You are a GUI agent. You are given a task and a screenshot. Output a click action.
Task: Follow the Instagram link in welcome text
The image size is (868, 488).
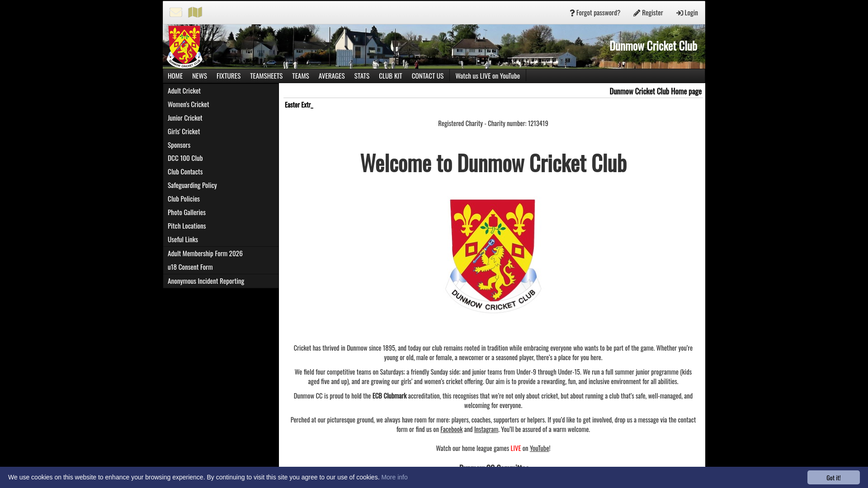(486, 429)
